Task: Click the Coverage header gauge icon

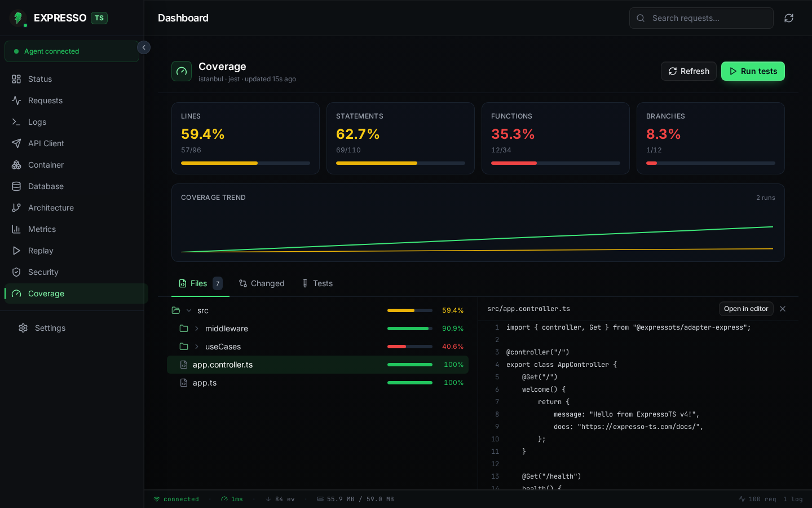Action: click(182, 71)
